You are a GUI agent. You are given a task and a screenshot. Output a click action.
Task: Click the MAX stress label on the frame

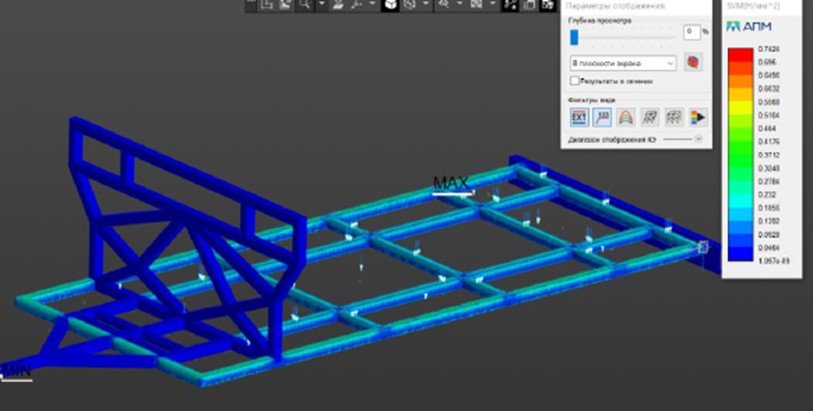pyautogui.click(x=450, y=182)
